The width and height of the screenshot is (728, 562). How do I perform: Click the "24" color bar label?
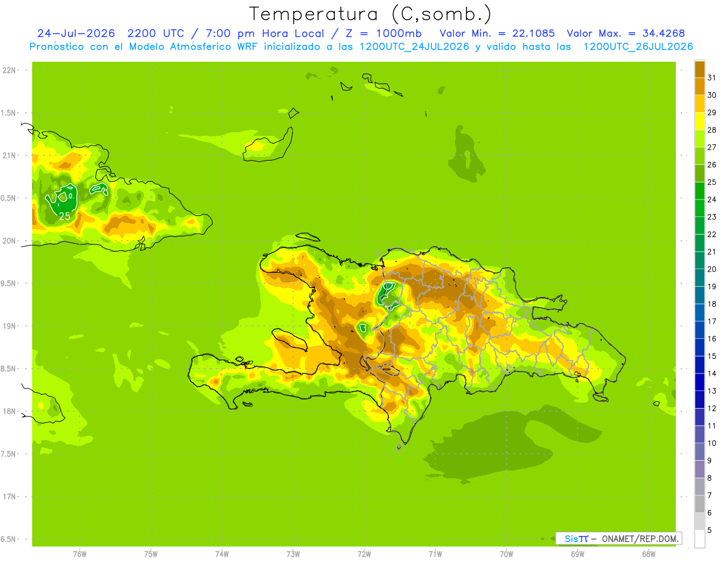tap(712, 199)
